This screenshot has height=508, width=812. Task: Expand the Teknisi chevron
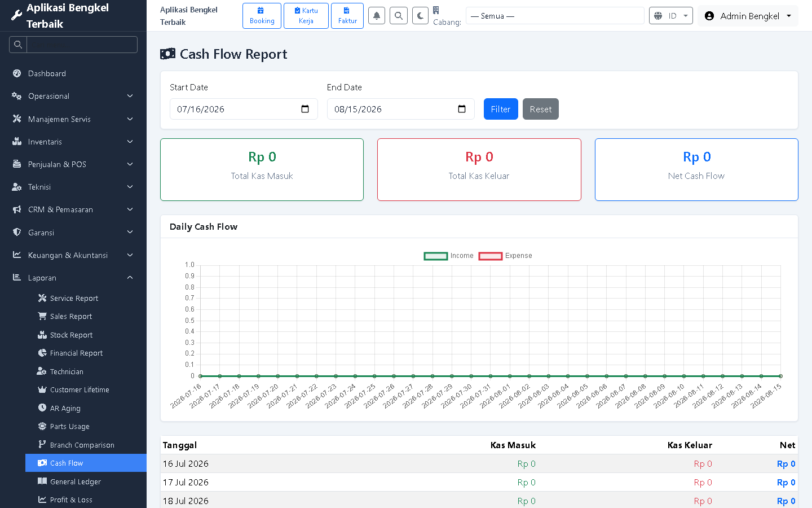pyautogui.click(x=130, y=187)
